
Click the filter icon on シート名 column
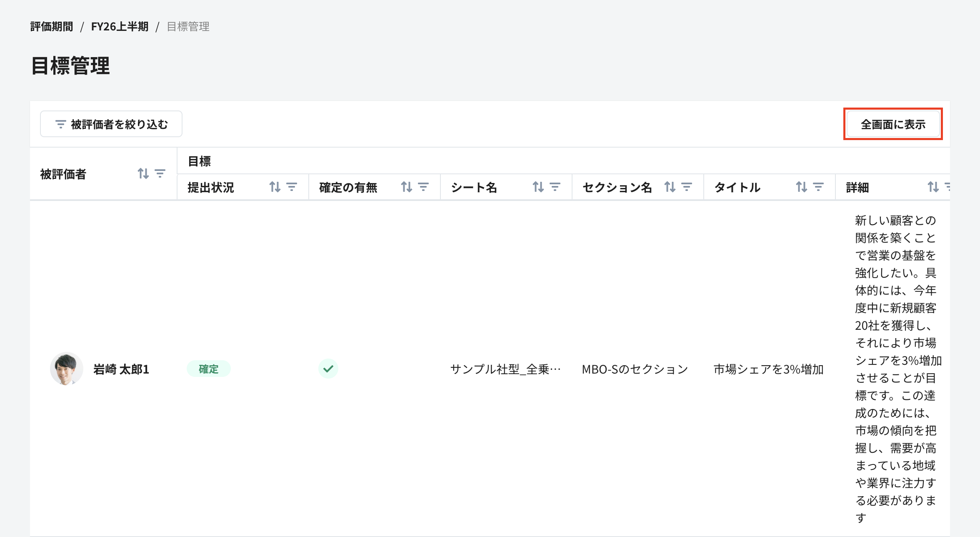555,187
